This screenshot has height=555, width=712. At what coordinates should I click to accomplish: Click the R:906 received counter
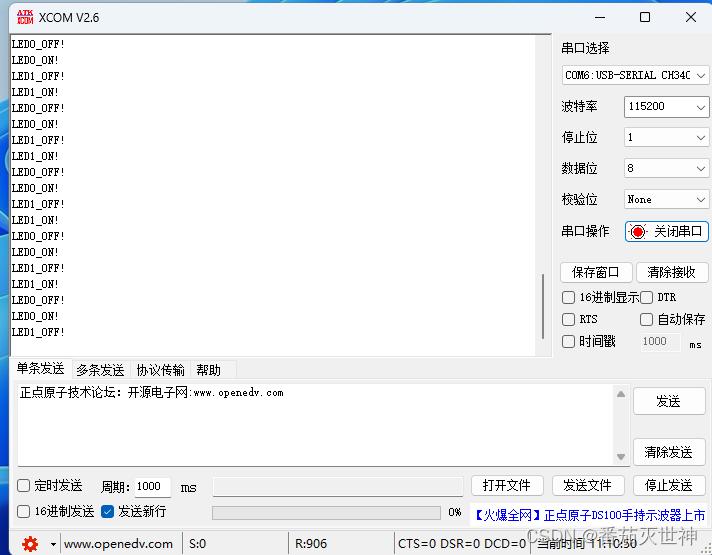click(x=311, y=544)
